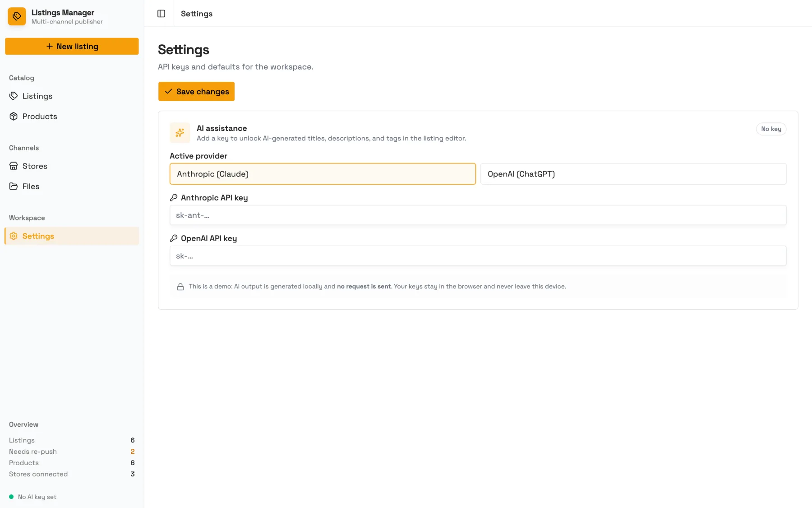This screenshot has width=812, height=508.
Task: Click the Settings breadcrumb in the header
Action: tap(197, 14)
